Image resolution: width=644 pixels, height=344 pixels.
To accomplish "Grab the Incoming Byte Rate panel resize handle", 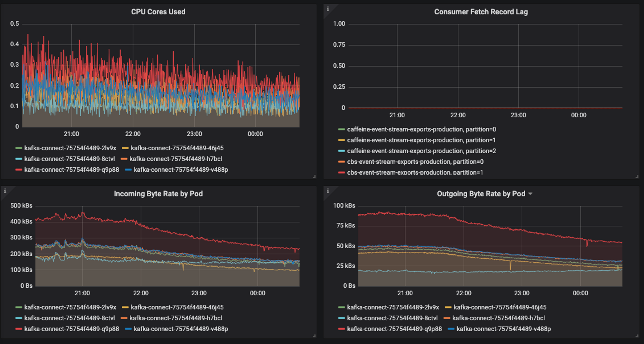I will tap(314, 336).
